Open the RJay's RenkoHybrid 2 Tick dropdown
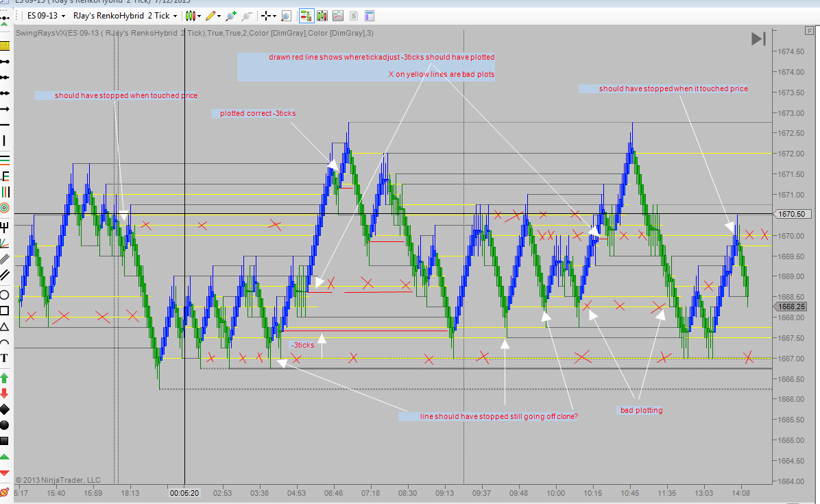 point(125,16)
